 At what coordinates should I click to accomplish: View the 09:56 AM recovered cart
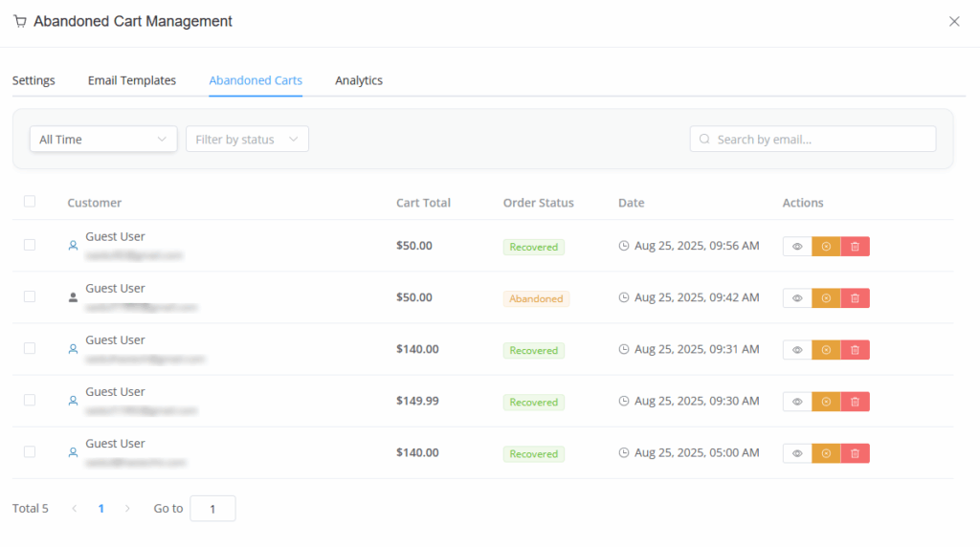797,247
